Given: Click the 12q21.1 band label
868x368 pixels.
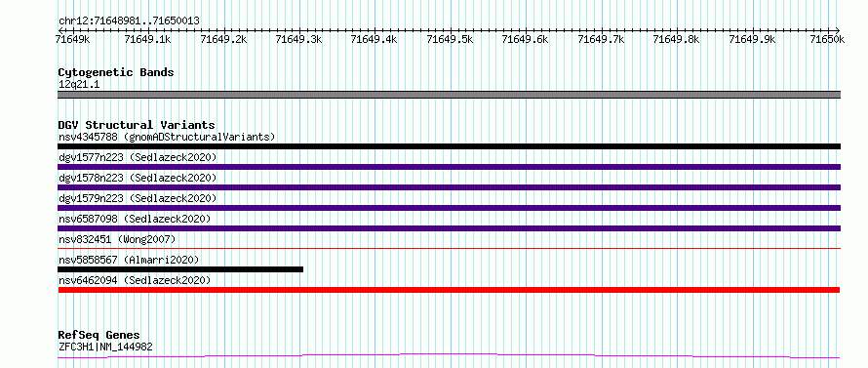Looking at the screenshot, I should tap(79, 85).
